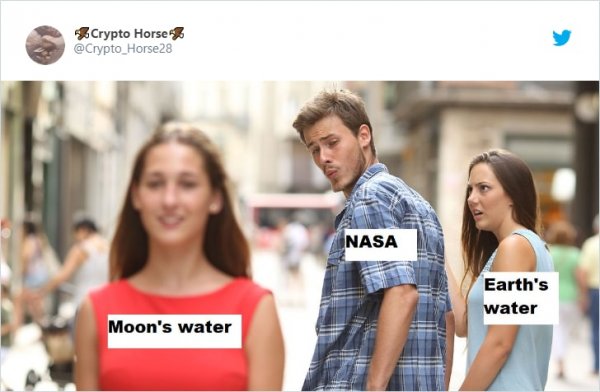Click the horse emoji after the name
The width and height of the screenshot is (600, 392).
pyautogui.click(x=177, y=34)
